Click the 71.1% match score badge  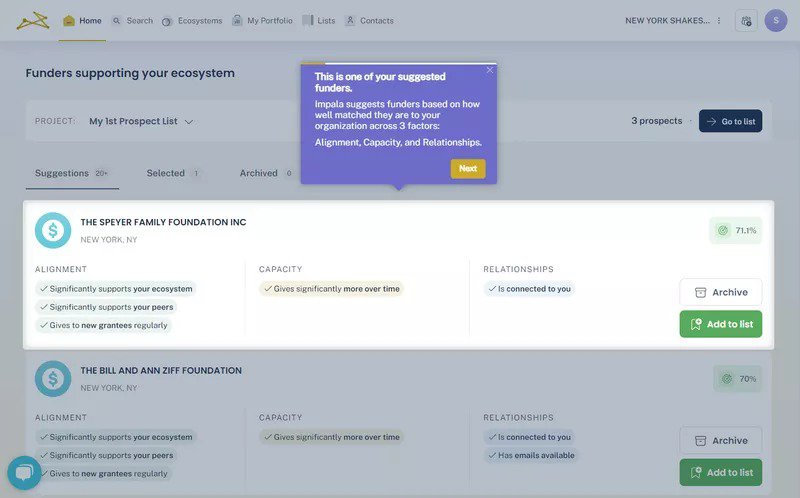[x=736, y=230]
